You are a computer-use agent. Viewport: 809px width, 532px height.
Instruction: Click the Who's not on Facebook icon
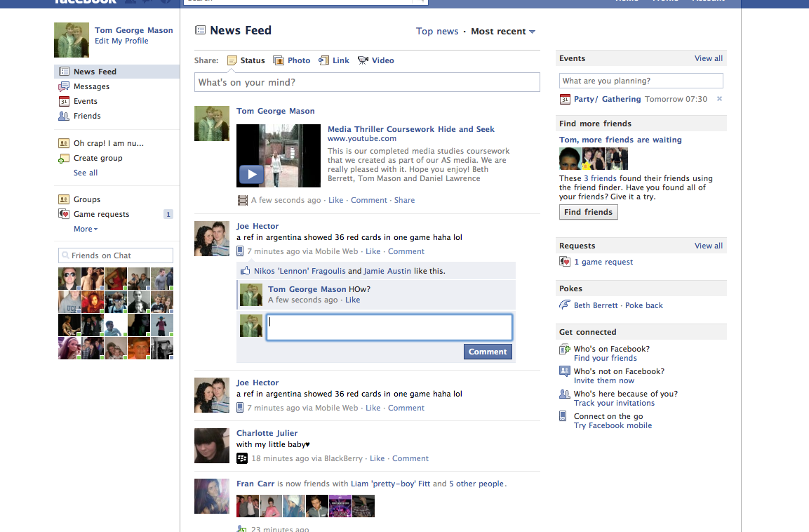pyautogui.click(x=564, y=371)
